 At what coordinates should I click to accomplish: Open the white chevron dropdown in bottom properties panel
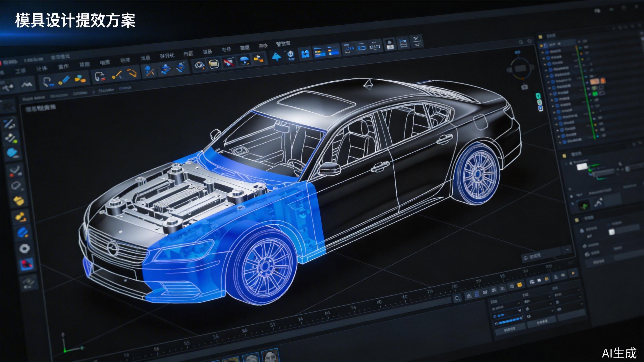pyautogui.click(x=519, y=311)
